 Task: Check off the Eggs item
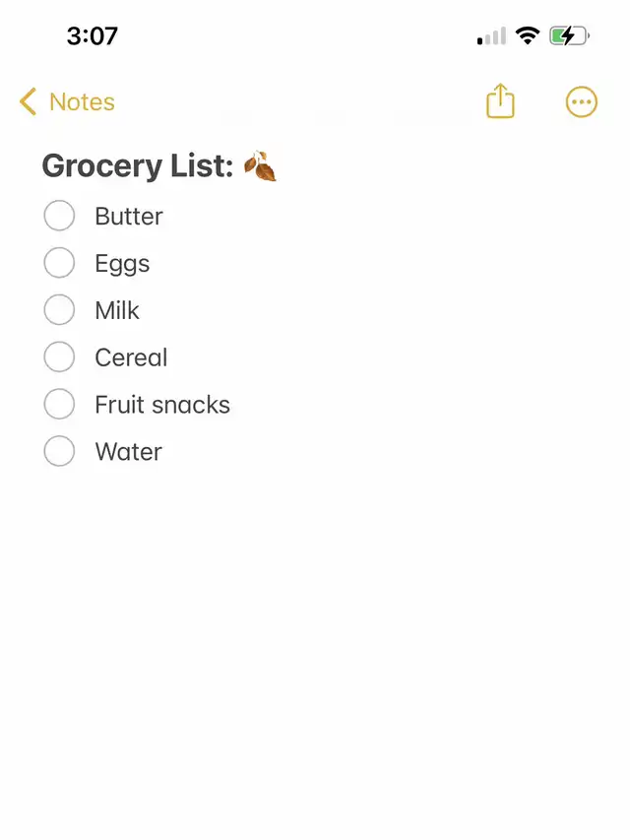[59, 263]
